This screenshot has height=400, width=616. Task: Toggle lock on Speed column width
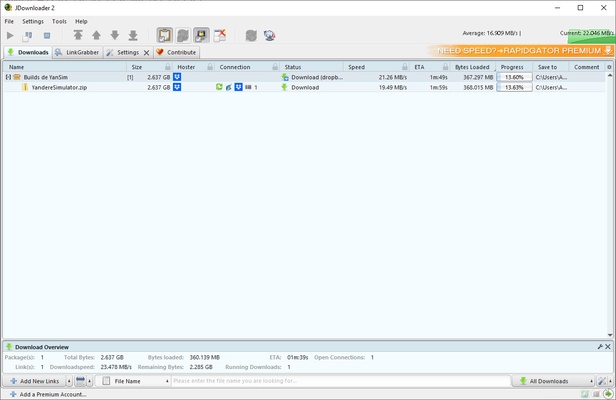click(x=405, y=67)
